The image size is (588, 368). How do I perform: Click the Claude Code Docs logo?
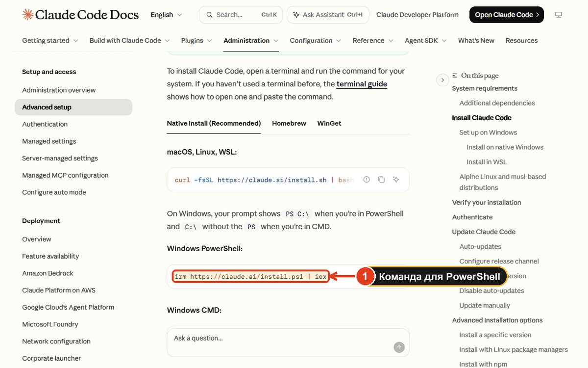80,15
